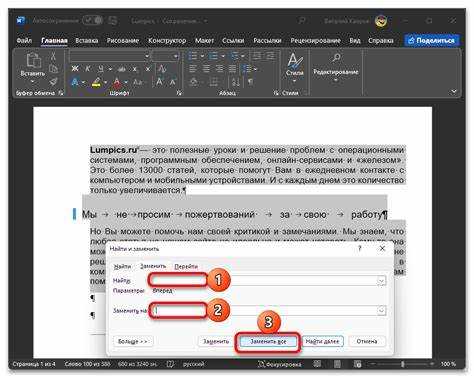
Task: Open the Styles (Стили) gallery
Action: 294,68
